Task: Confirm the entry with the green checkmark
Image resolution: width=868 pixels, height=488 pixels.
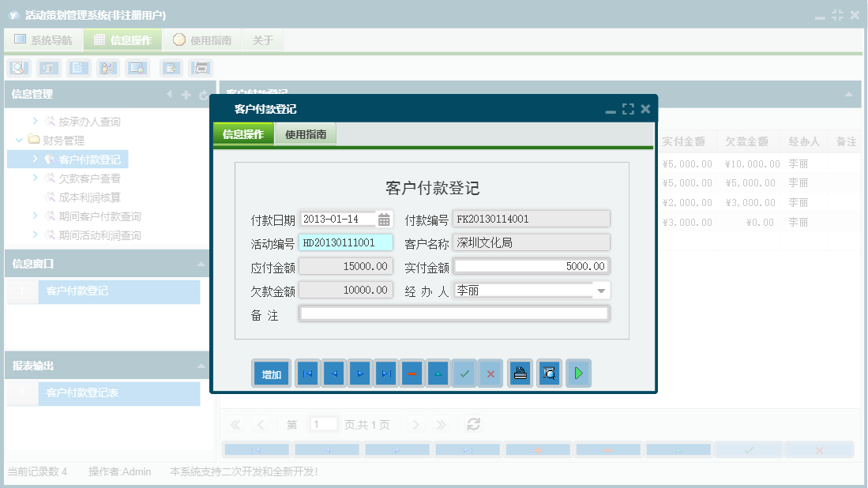Action: click(464, 373)
